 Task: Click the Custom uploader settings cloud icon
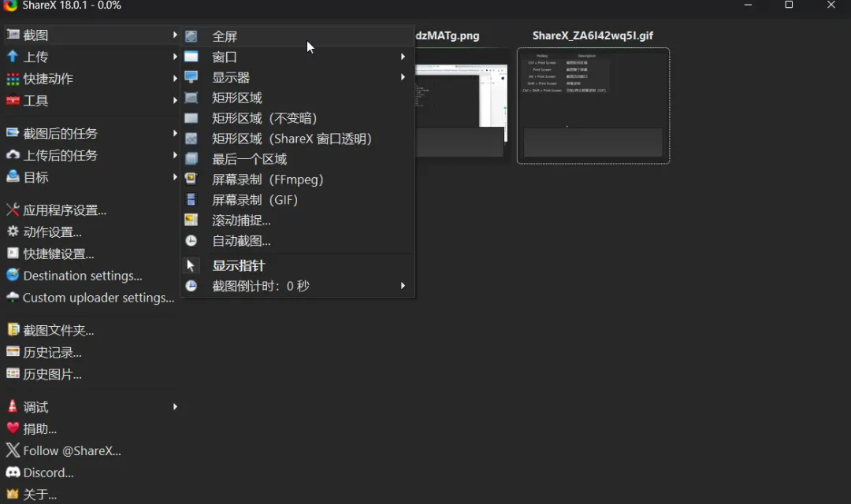[x=13, y=298]
